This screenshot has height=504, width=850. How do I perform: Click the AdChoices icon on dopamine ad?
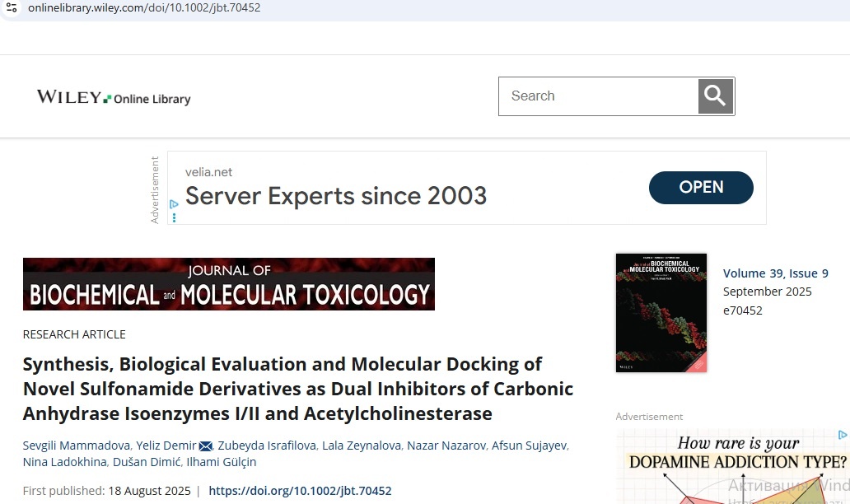click(x=843, y=435)
